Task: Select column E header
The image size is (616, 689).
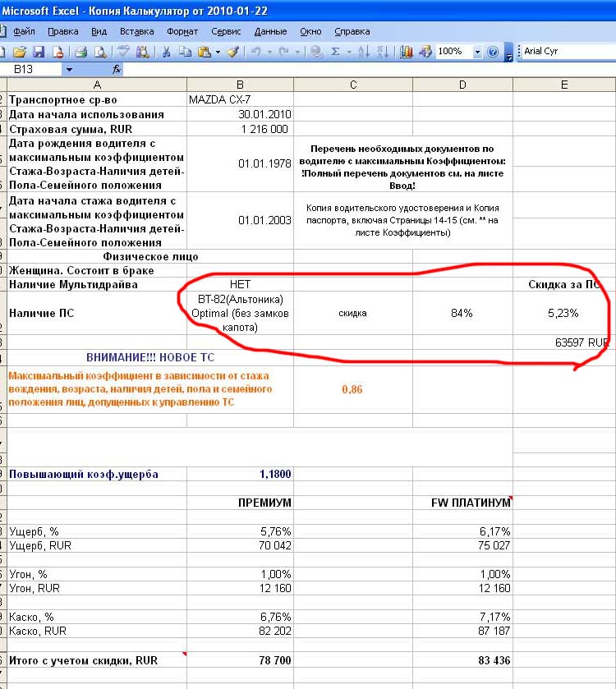Action: point(564,85)
